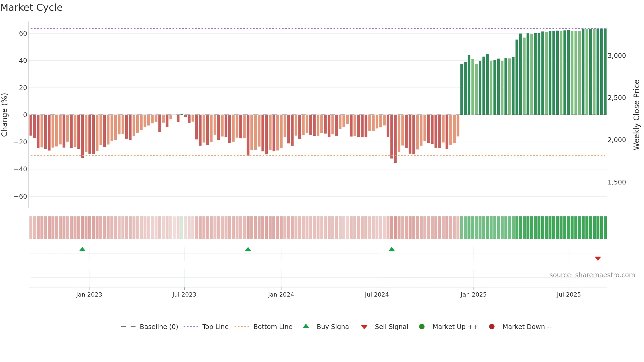Click the Jan 2023 axis label
Screen dimensions: 644x362
pos(89,295)
